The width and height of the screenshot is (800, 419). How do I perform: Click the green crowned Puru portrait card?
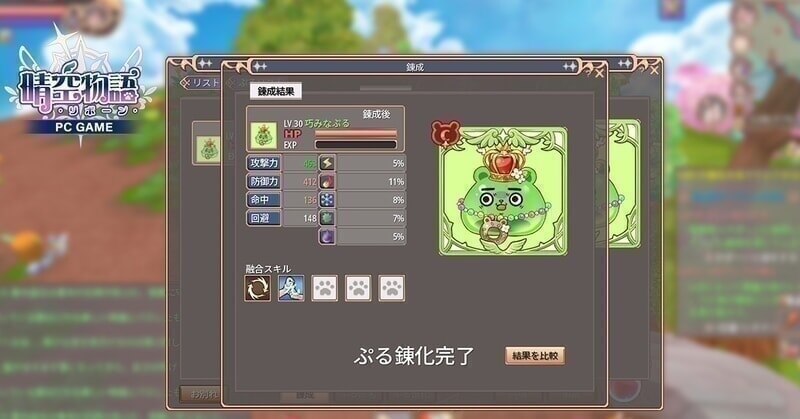coord(503,191)
